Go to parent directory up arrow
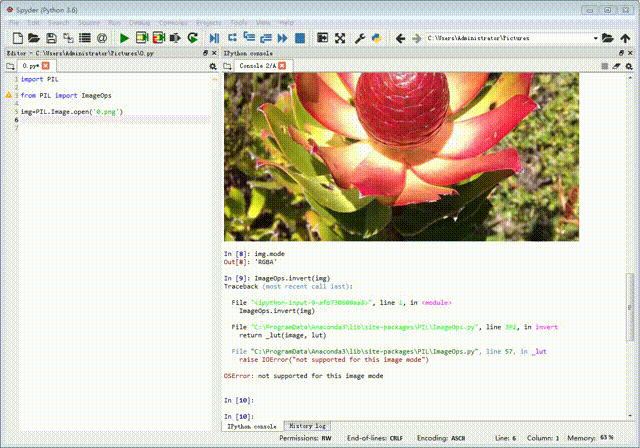This screenshot has width=640, height=448. [625, 38]
